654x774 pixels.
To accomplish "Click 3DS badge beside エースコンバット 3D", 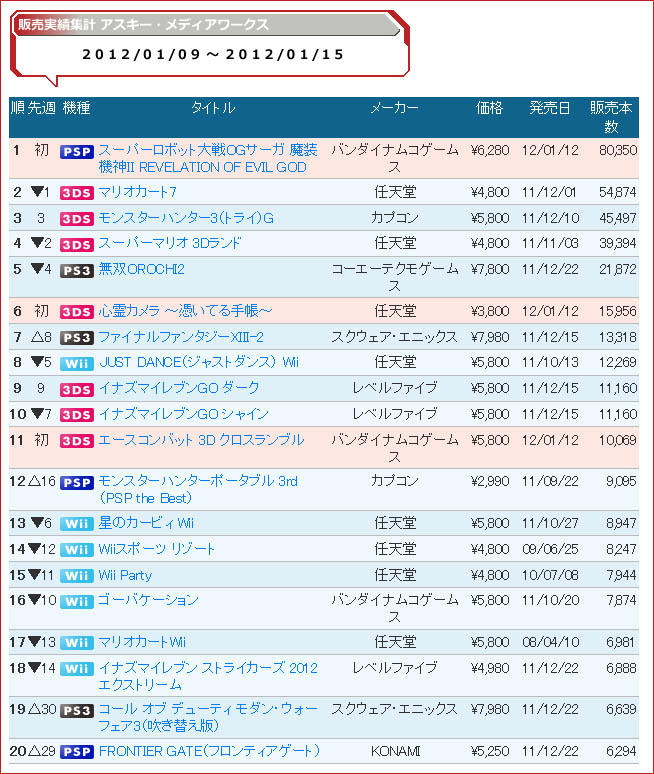I will click(77, 441).
